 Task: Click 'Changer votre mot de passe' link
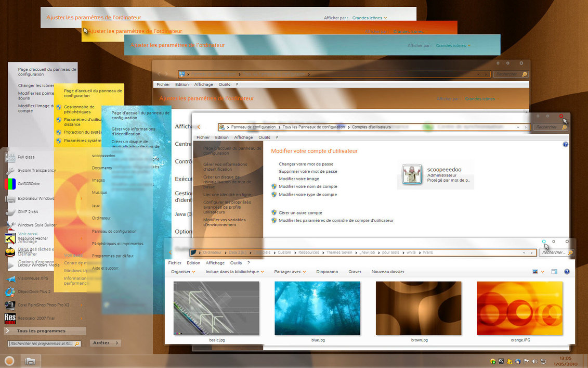[x=306, y=164]
